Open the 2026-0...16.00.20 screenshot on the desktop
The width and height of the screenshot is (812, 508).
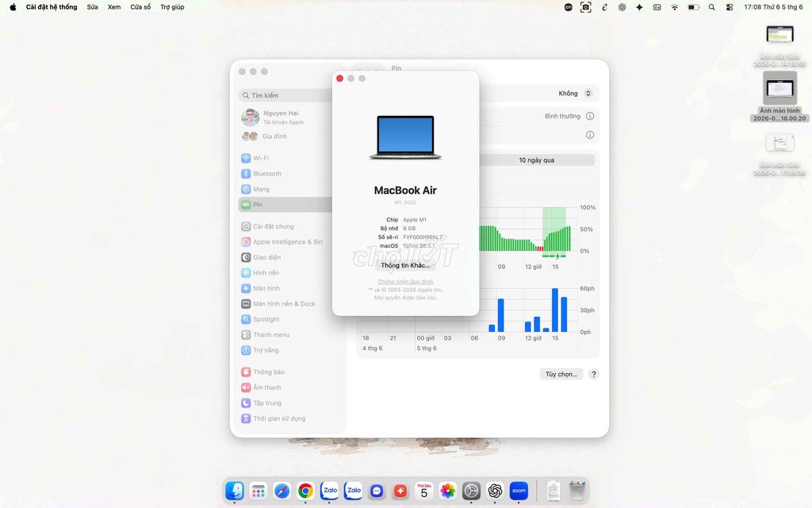[780, 97]
